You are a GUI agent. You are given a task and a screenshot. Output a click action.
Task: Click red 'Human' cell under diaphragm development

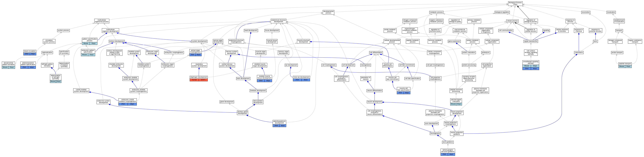pos(194,80)
